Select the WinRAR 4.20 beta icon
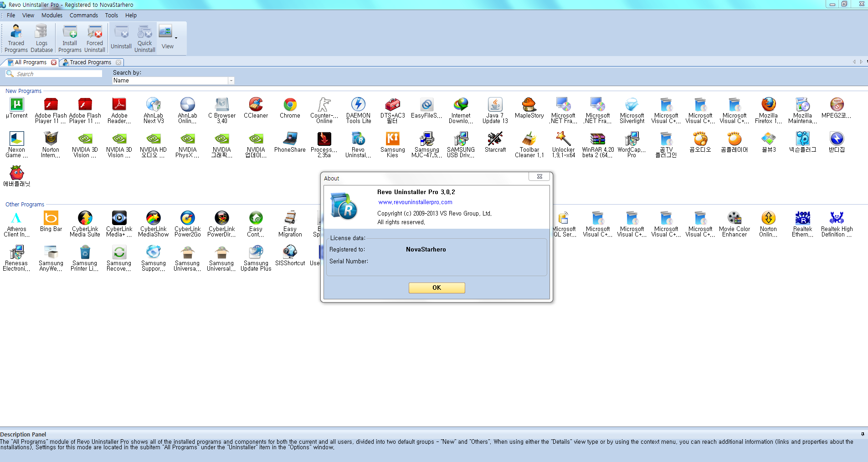 pos(598,144)
